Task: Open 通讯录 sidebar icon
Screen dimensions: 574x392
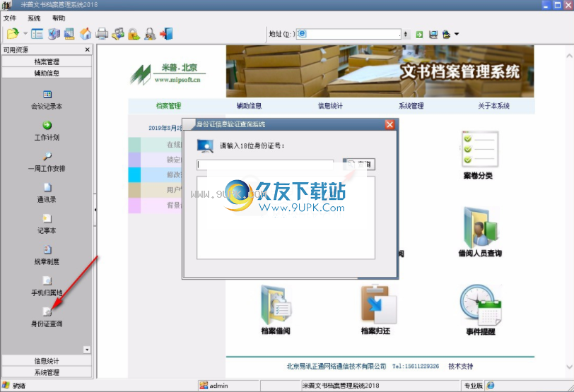Action: point(47,193)
